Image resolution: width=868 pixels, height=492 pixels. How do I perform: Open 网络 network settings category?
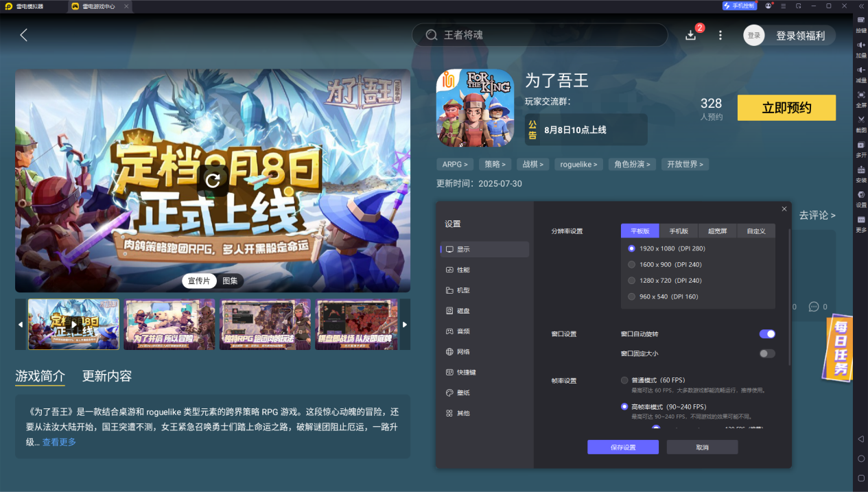click(x=485, y=351)
